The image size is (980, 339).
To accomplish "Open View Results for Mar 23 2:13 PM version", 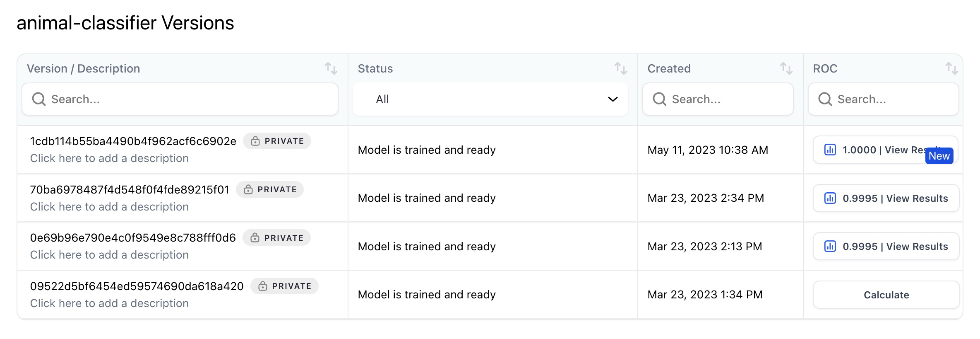I will [x=886, y=247].
